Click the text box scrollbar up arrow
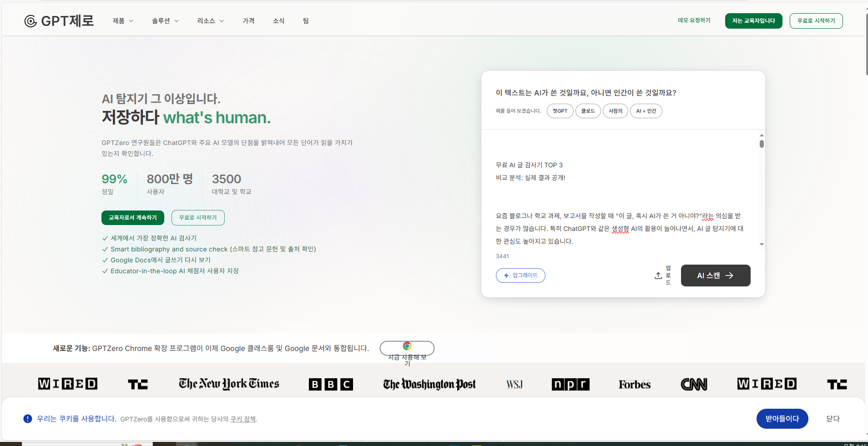This screenshot has width=868, height=446. tap(762, 135)
